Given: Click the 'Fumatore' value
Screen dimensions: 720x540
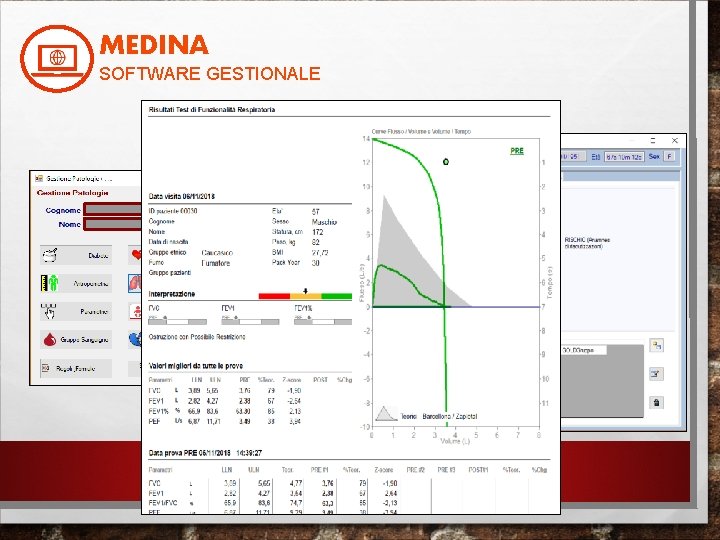Looking at the screenshot, I should 215,263.
